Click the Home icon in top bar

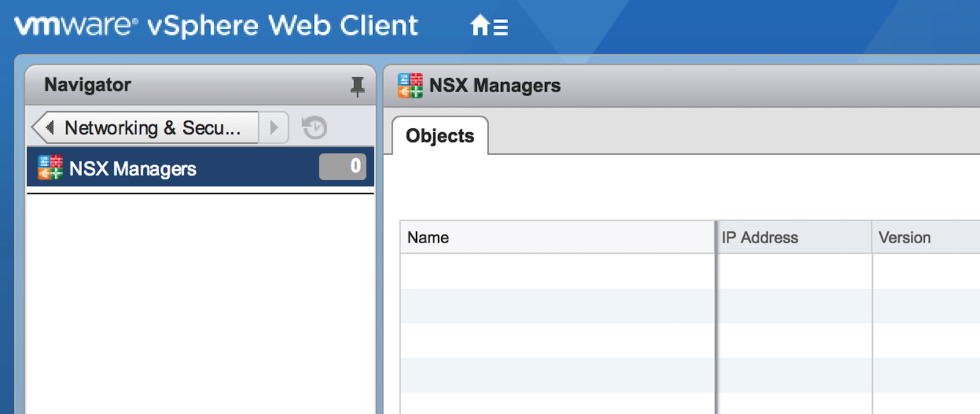point(480,27)
